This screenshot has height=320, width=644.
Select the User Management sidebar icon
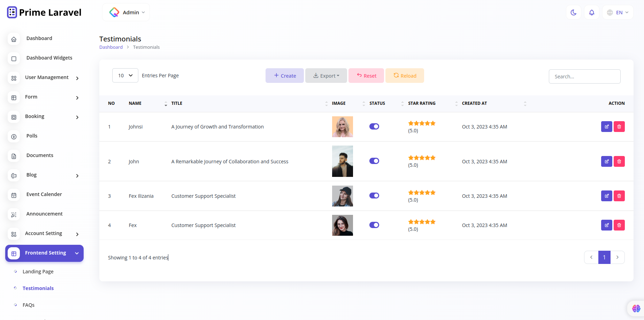point(14,78)
